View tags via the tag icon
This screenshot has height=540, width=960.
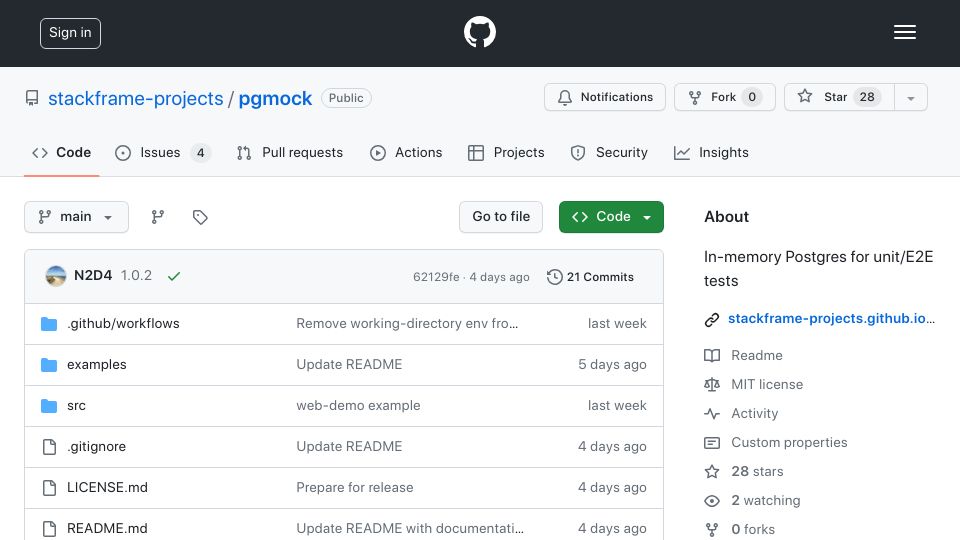click(x=200, y=217)
